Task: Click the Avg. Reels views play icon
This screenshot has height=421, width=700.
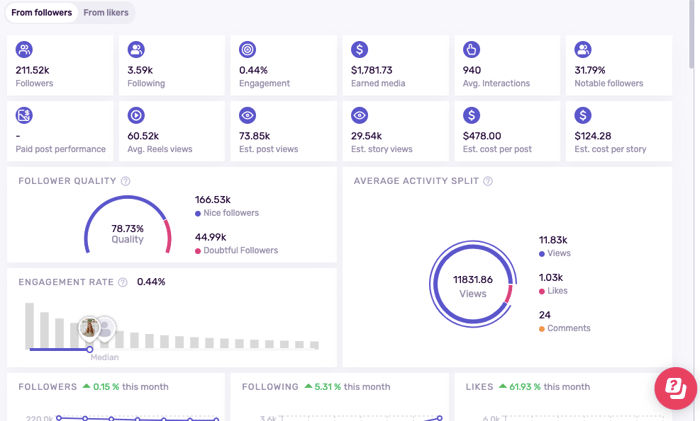Action: (x=136, y=116)
